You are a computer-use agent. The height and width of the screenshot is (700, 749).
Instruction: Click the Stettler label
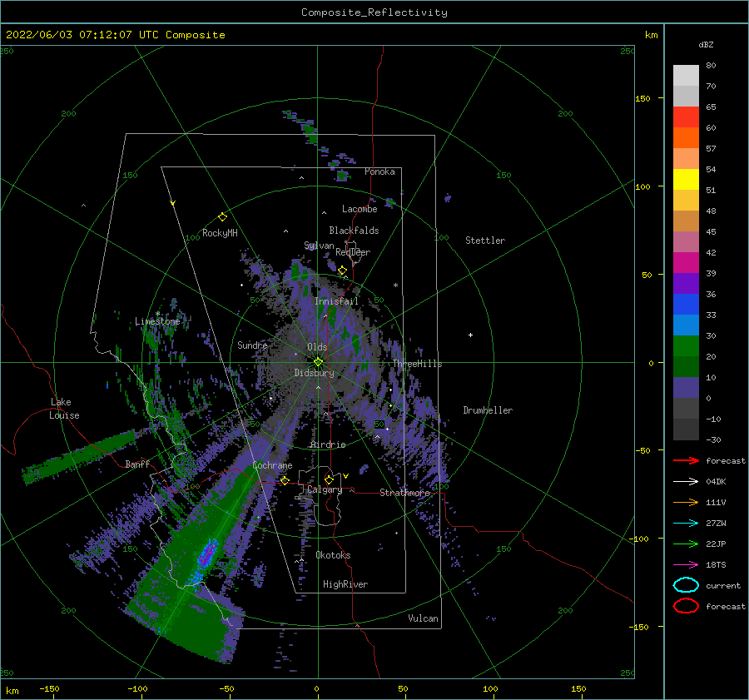tap(485, 241)
